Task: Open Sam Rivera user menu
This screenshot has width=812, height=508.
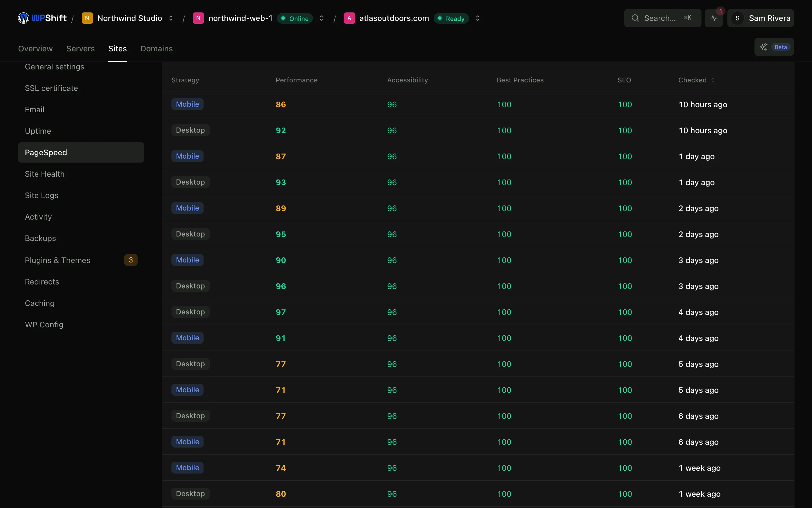Action: (760, 18)
